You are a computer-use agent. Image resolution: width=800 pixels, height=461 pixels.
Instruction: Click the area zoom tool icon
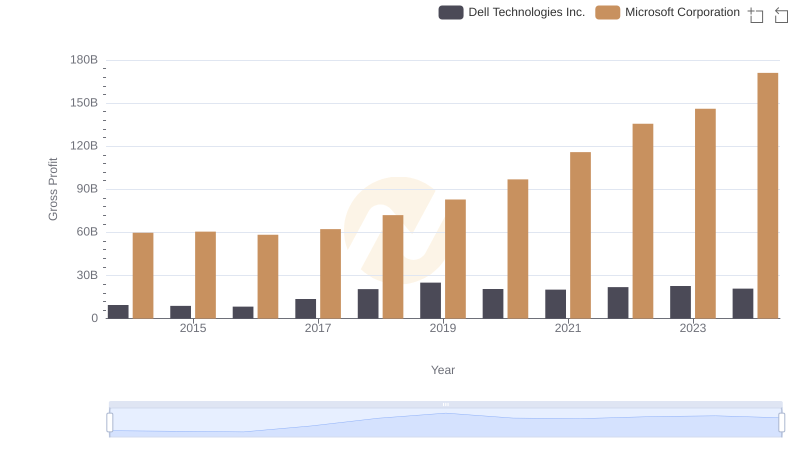756,15
